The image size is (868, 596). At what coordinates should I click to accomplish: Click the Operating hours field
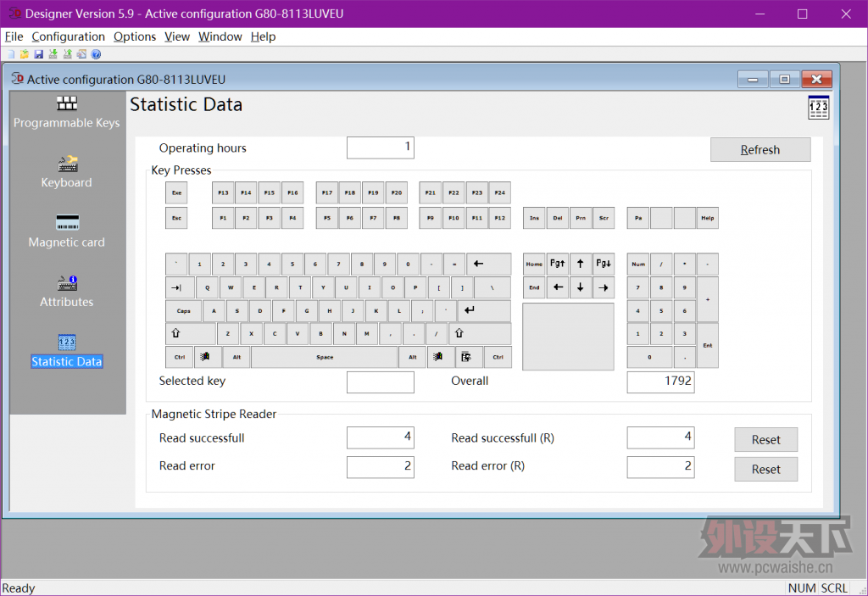click(x=381, y=148)
